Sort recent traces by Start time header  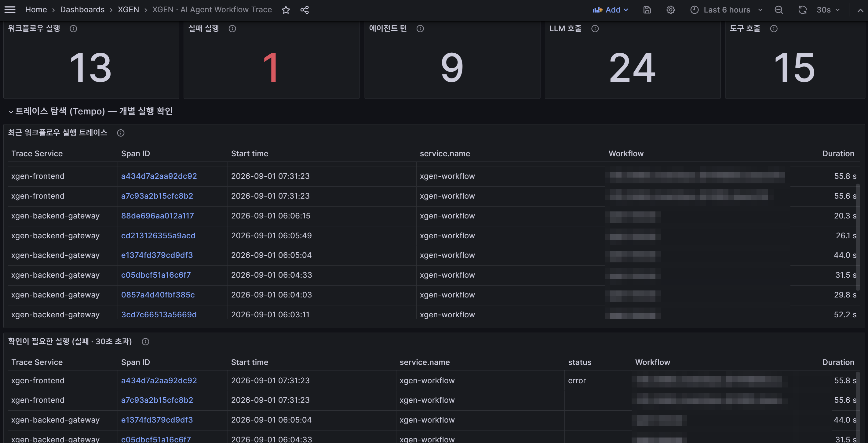249,153
